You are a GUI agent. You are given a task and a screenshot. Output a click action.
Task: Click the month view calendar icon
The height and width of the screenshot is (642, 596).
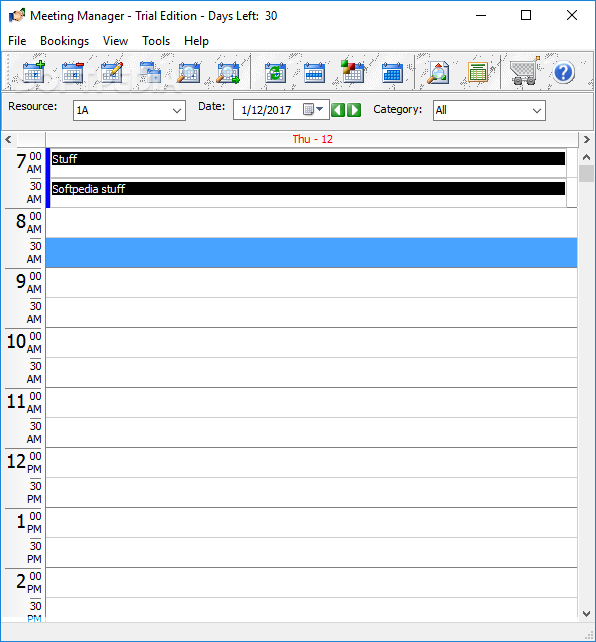click(392, 72)
